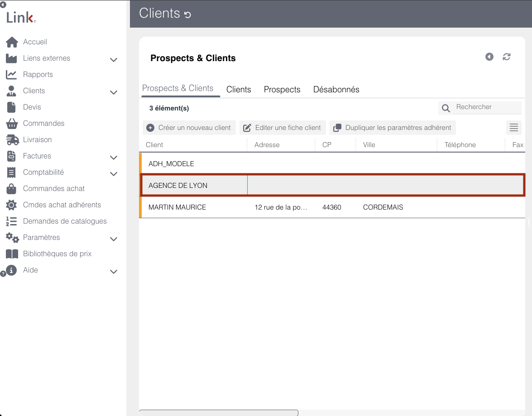Expand the Clients submenu chevron
Viewport: 532px width, 416px height.
point(114,92)
